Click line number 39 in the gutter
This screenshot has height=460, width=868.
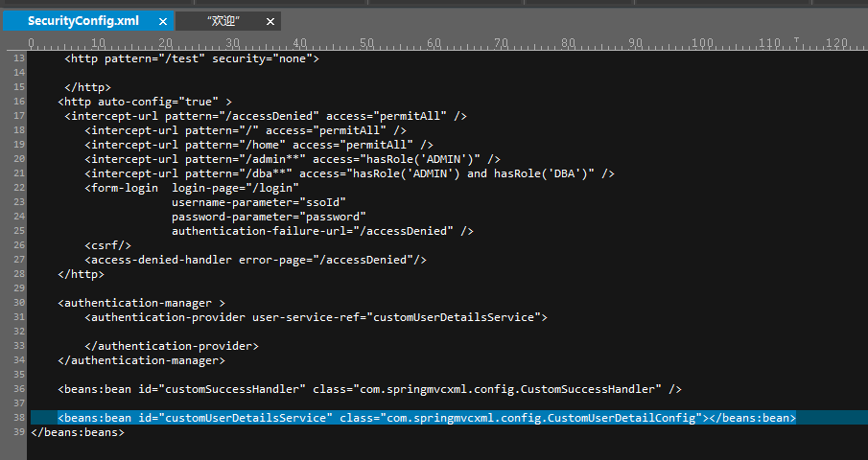(19, 432)
